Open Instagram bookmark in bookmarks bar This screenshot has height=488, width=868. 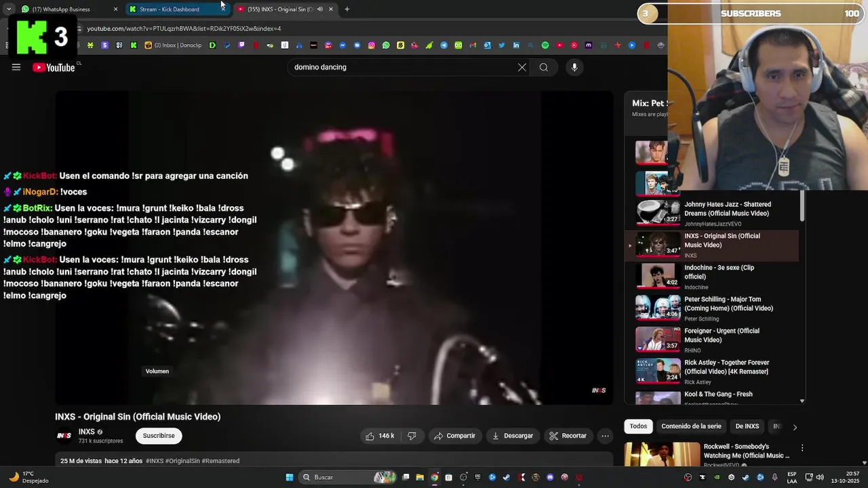(x=372, y=45)
